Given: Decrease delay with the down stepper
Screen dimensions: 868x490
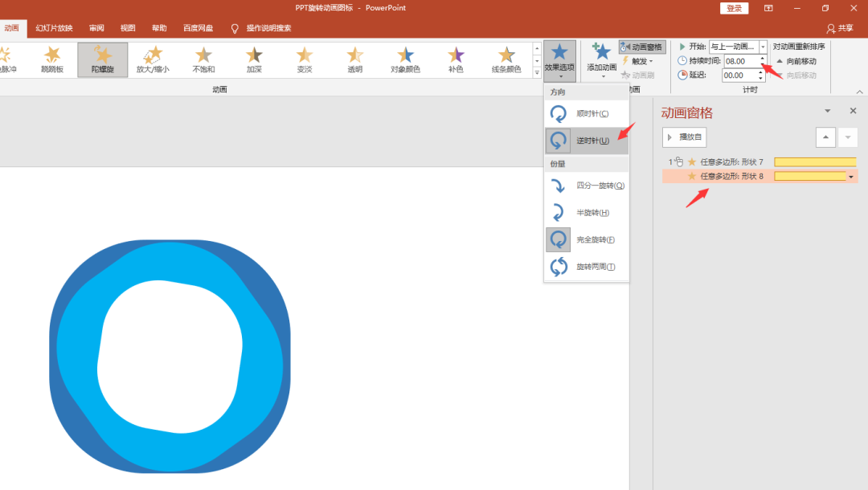Looking at the screenshot, I should click(761, 79).
